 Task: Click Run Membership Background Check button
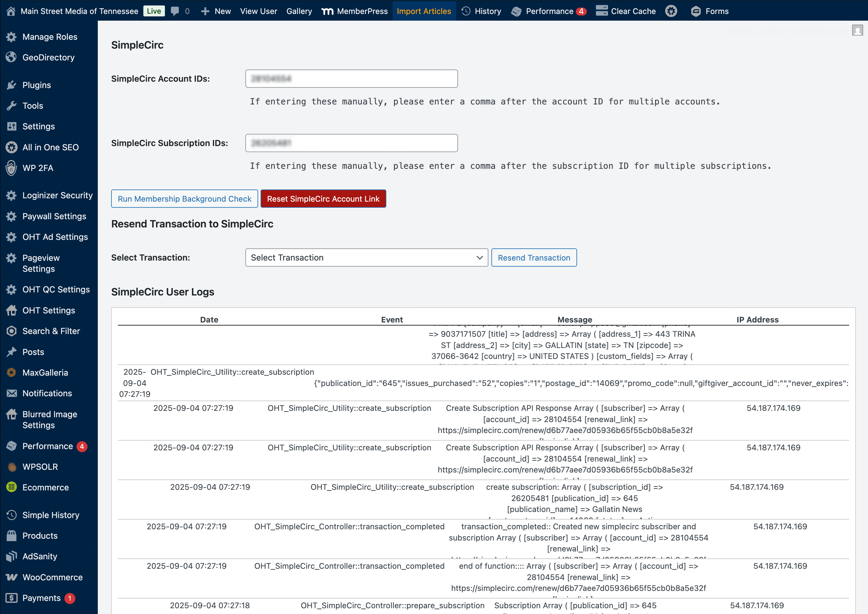click(x=184, y=199)
